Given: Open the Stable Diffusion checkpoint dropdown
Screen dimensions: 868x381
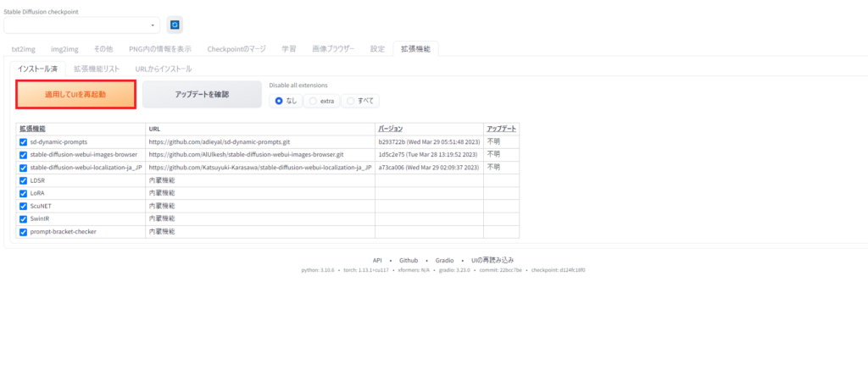Looking at the screenshot, I should coord(82,25).
